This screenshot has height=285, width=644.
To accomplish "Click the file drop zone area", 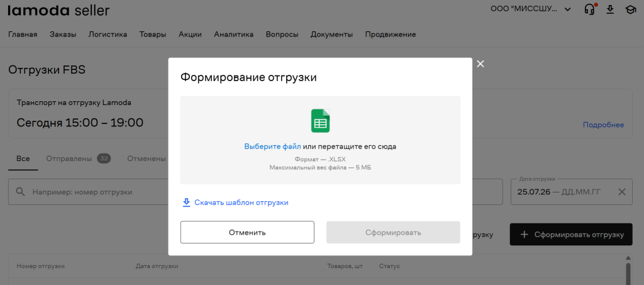I will pos(320,140).
